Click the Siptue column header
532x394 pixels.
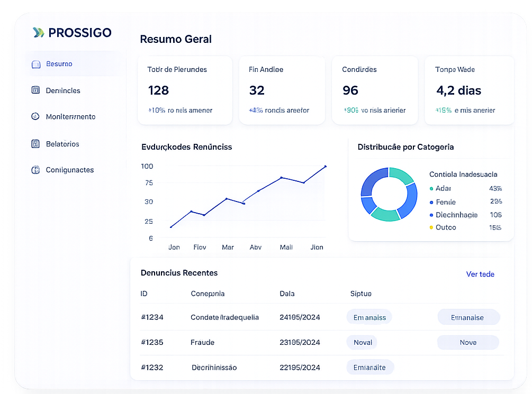coord(360,294)
